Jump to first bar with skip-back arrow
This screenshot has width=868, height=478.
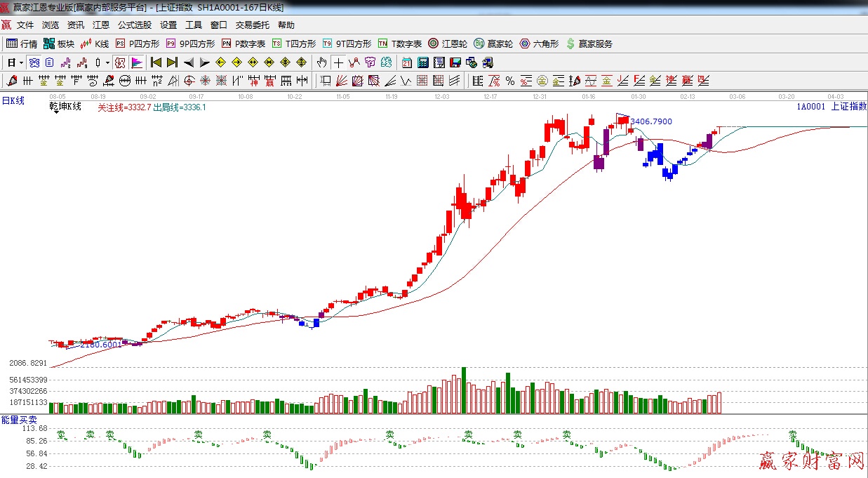(156, 62)
